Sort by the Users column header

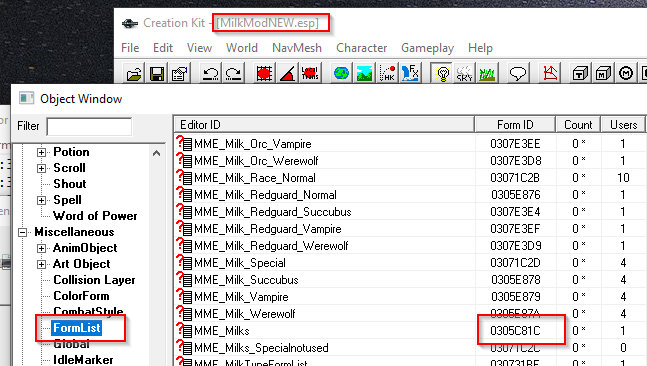pos(623,125)
